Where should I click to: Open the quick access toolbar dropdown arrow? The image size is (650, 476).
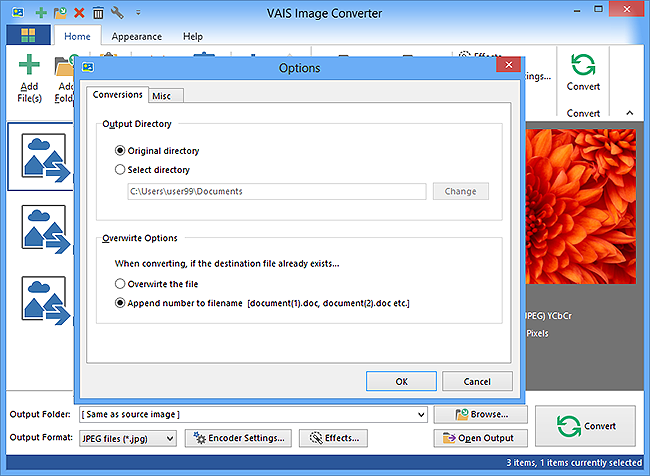(x=138, y=13)
